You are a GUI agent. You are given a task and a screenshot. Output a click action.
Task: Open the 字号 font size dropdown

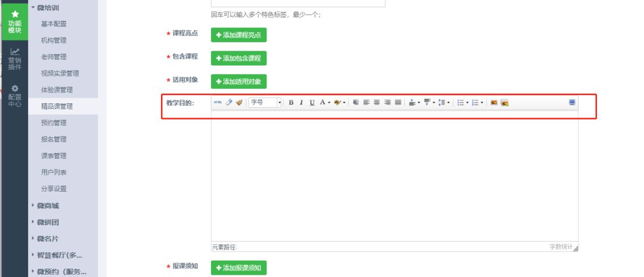265,102
